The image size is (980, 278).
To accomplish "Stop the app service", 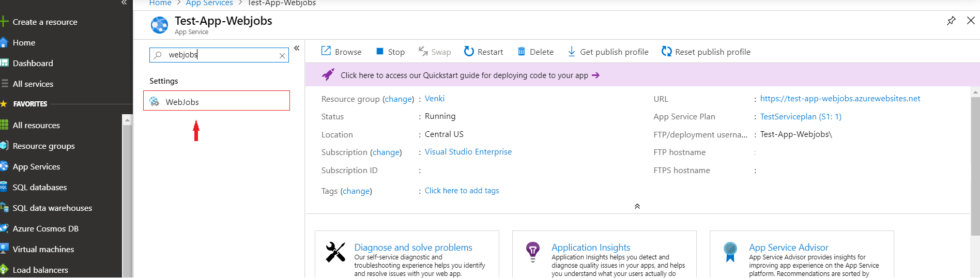I will pyautogui.click(x=390, y=52).
